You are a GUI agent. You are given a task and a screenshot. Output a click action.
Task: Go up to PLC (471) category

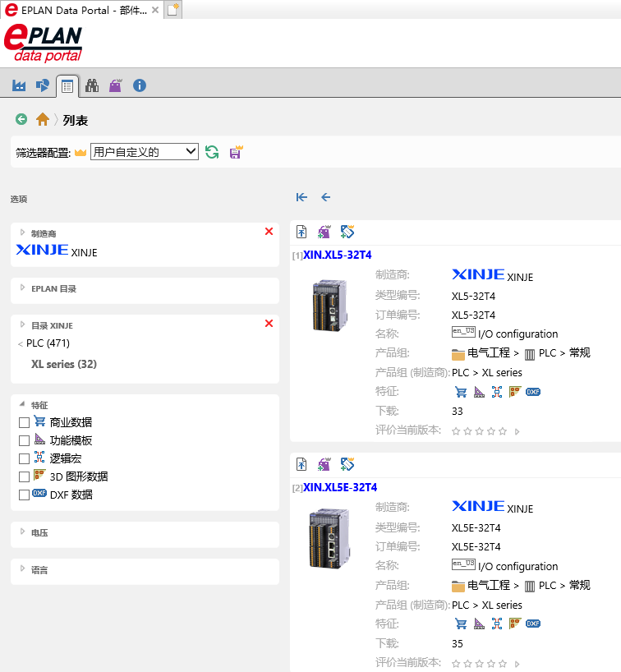point(48,343)
